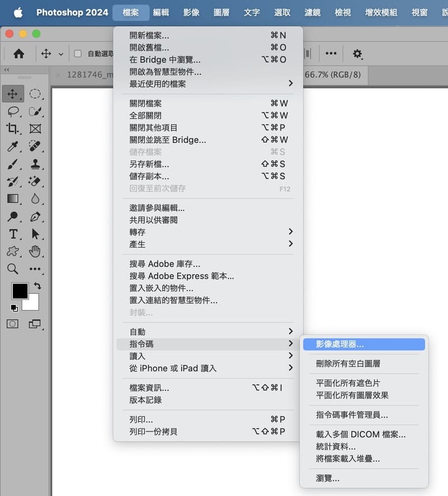Select the History Brush tool
The image size is (448, 496).
tap(13, 182)
